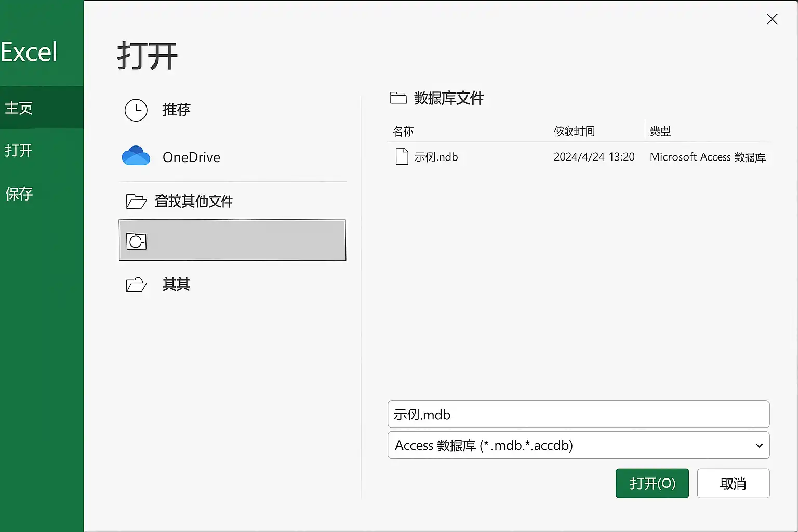Go to the 保存 section
This screenshot has height=532, width=798.
point(19,193)
